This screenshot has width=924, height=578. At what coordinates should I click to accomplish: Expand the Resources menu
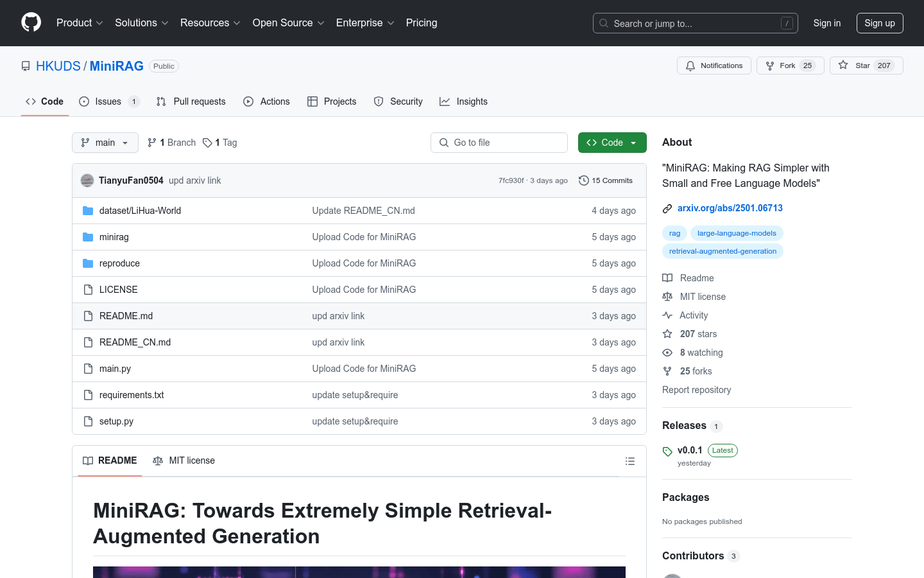210,23
